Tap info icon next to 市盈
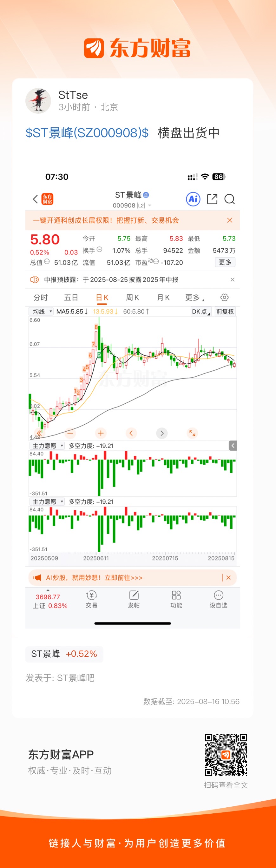The width and height of the screenshot is (276, 868). pyautogui.click(x=156, y=261)
